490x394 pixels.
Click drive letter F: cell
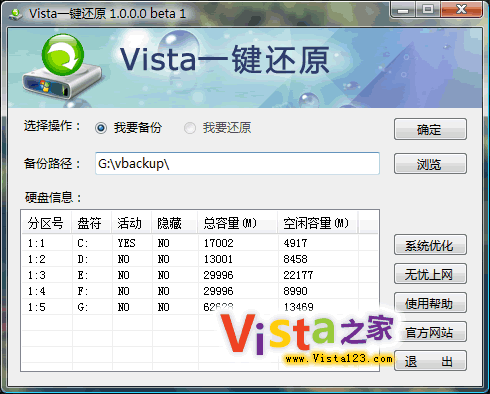tap(83, 291)
